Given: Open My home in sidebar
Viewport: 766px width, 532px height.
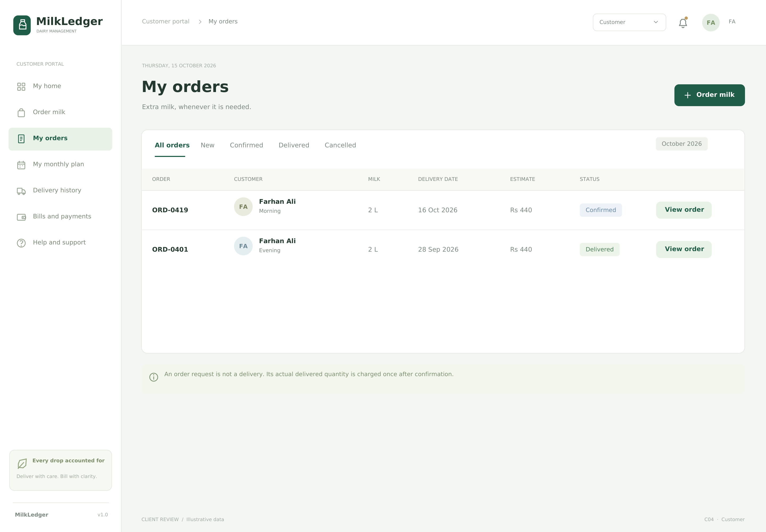Looking at the screenshot, I should [x=60, y=86].
